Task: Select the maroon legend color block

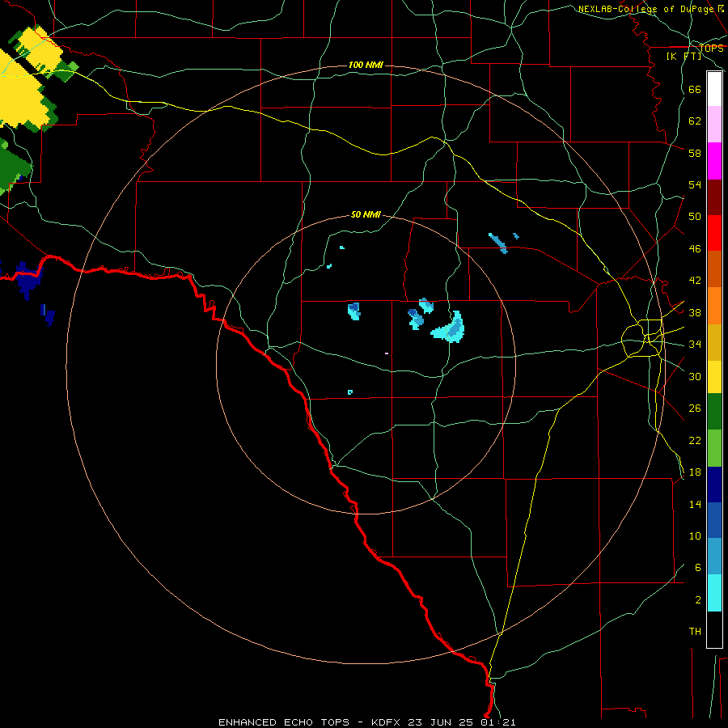Action: click(714, 197)
